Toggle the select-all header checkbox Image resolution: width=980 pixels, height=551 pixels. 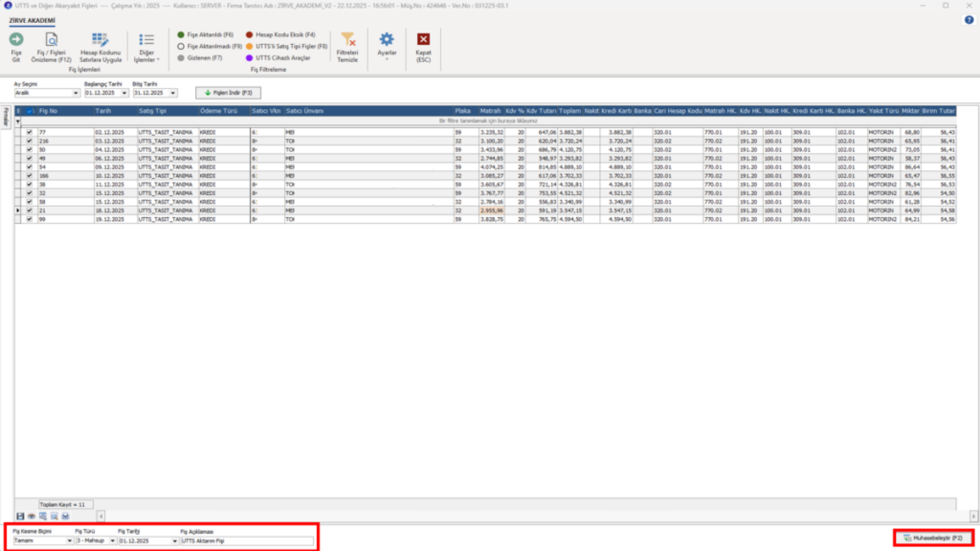coord(30,111)
